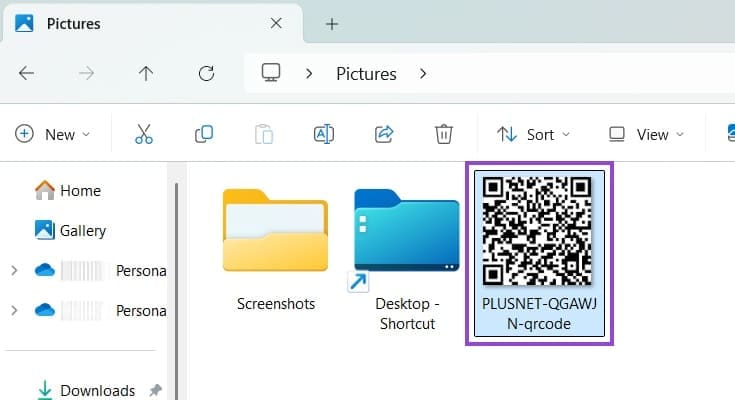Expand the second OneDrive Personal entry
This screenshot has width=735, height=400.
pyautogui.click(x=14, y=310)
